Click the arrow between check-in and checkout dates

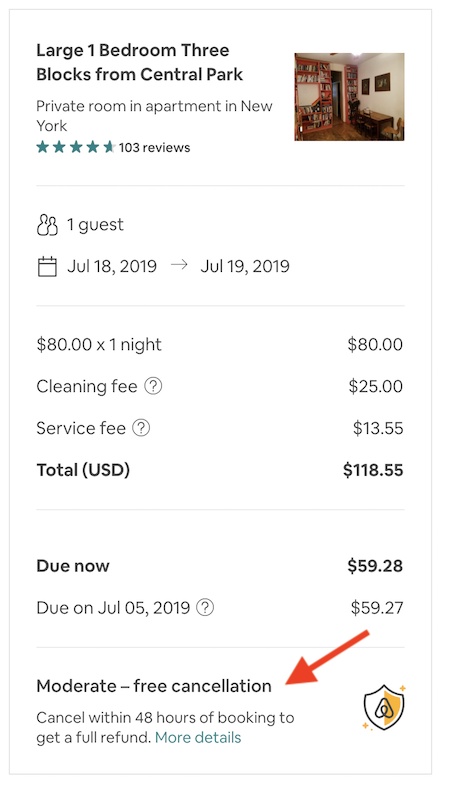[x=179, y=265]
